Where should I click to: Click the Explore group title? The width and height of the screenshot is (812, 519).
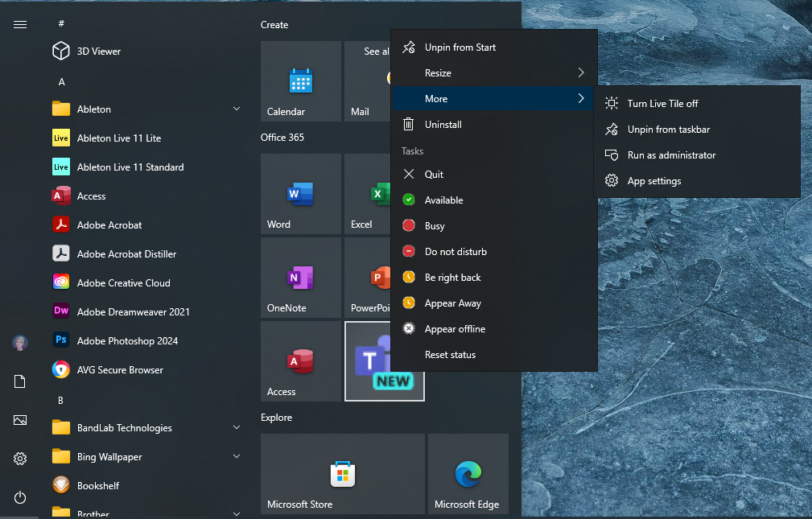(277, 418)
